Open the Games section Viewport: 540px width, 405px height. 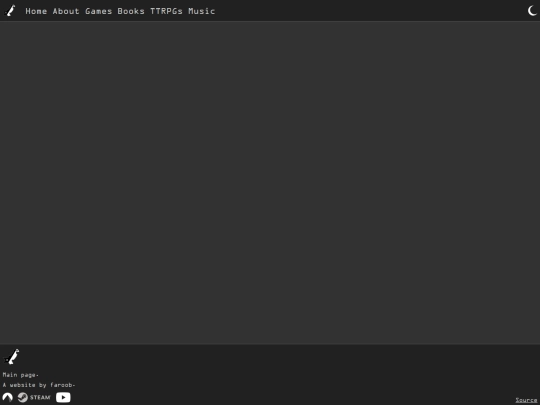click(x=98, y=11)
